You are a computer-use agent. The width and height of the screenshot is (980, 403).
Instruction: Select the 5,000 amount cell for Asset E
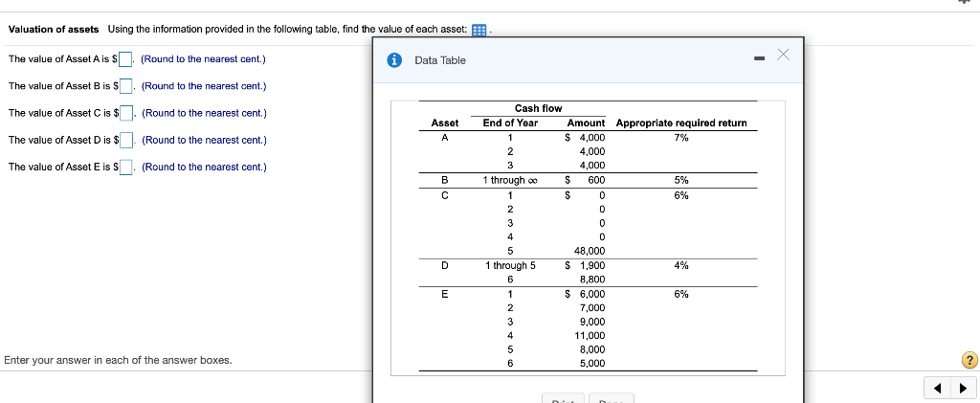591,363
